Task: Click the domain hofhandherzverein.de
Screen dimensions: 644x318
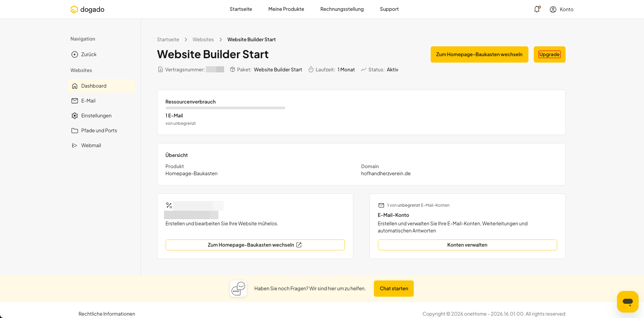Action: click(x=386, y=174)
